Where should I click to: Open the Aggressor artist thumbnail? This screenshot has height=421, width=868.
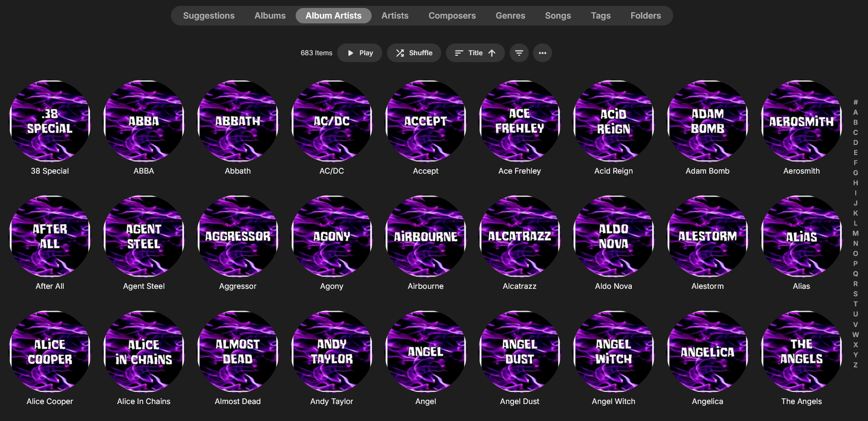click(238, 236)
